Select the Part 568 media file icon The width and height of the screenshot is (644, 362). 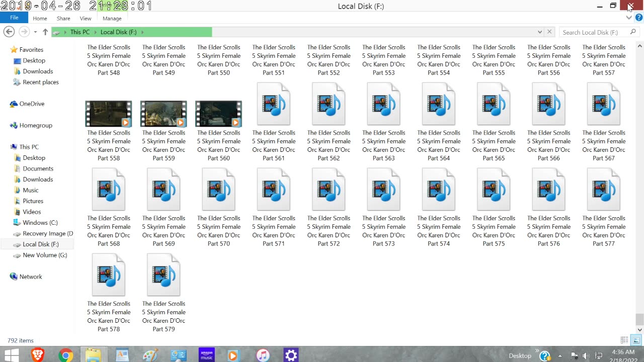click(x=109, y=190)
